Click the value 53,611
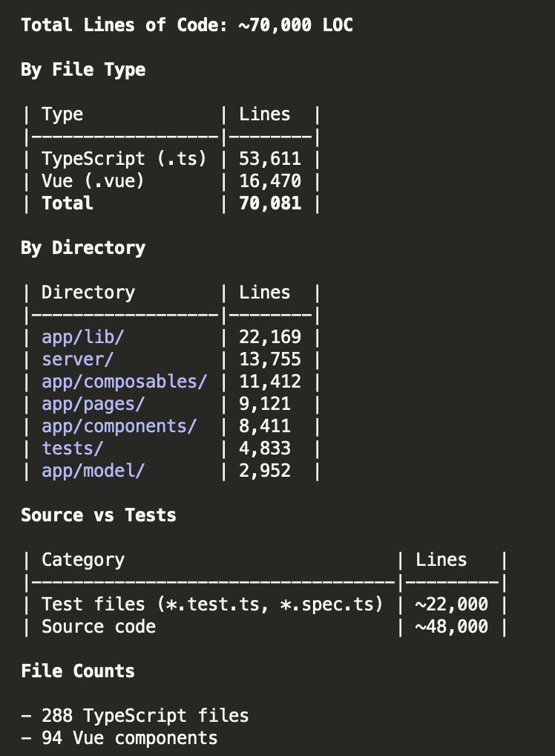Image resolution: width=555 pixels, height=756 pixels. coord(270,159)
